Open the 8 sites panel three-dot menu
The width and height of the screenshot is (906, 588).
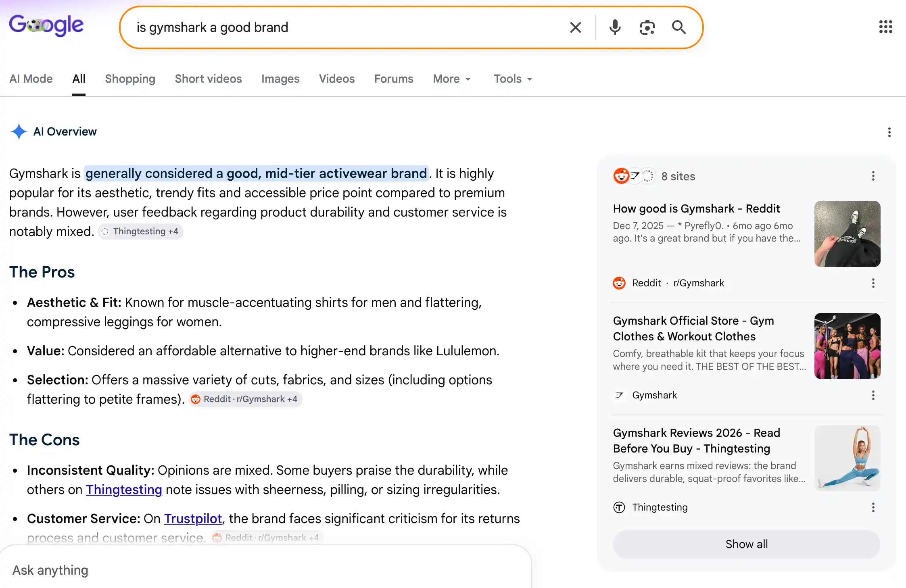pos(873,176)
